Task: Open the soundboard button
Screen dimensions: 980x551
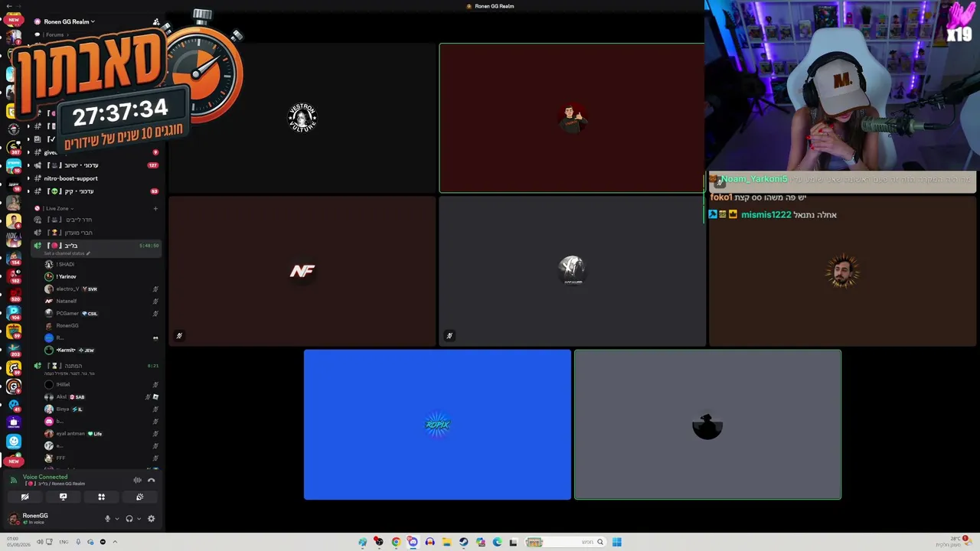Action: click(x=139, y=497)
